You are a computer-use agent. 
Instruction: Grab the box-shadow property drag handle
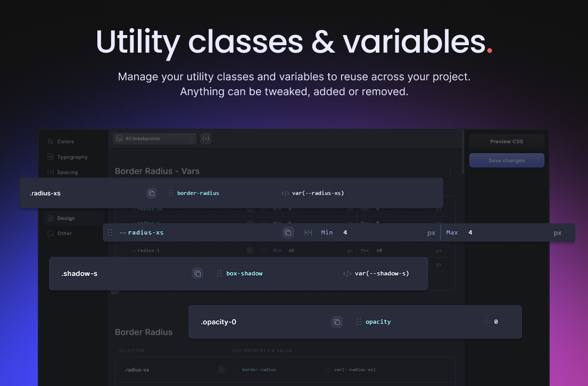[219, 274]
